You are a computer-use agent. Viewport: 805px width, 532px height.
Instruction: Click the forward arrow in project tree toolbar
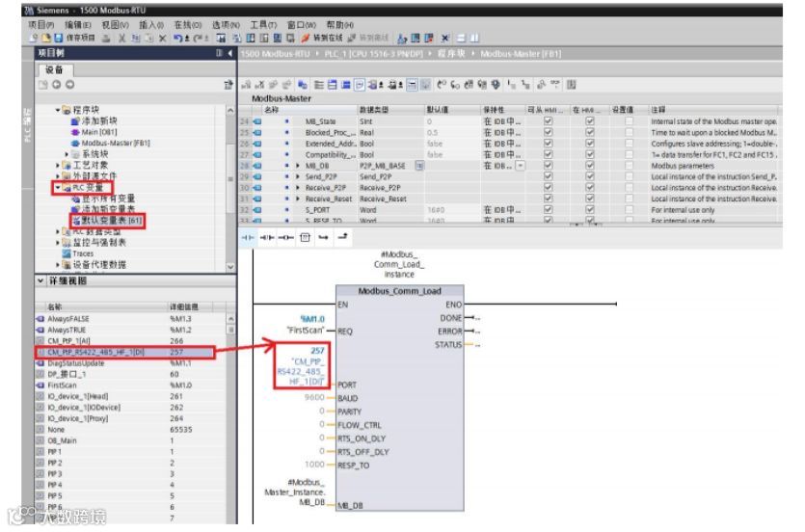point(69,85)
